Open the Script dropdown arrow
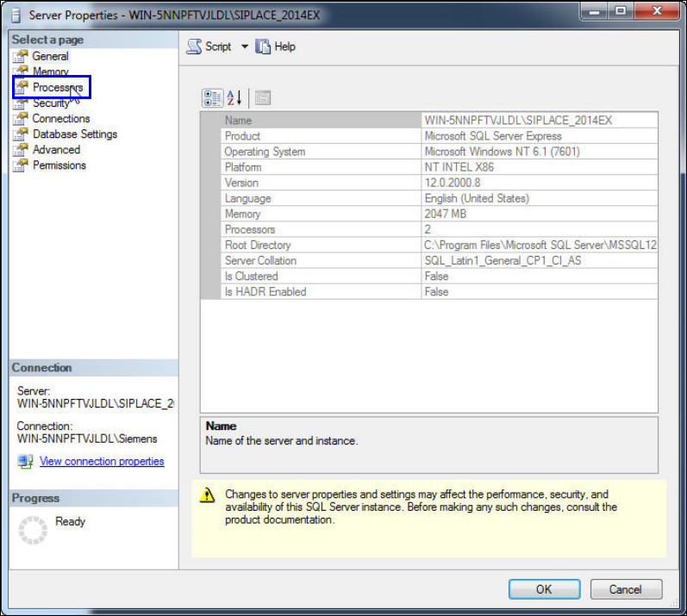Screen dimensions: 687x616 [245, 47]
